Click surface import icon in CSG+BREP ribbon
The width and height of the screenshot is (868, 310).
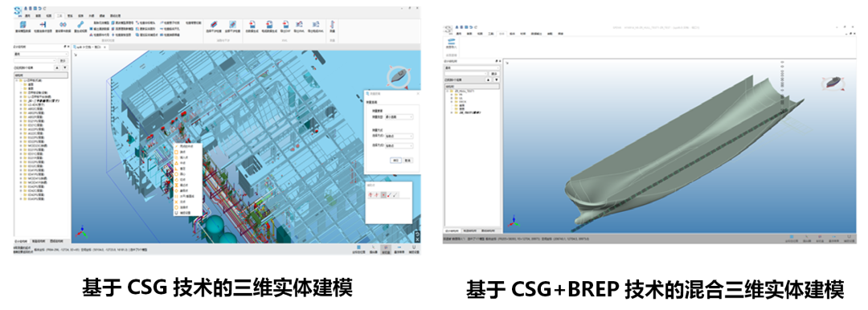[x=451, y=43]
